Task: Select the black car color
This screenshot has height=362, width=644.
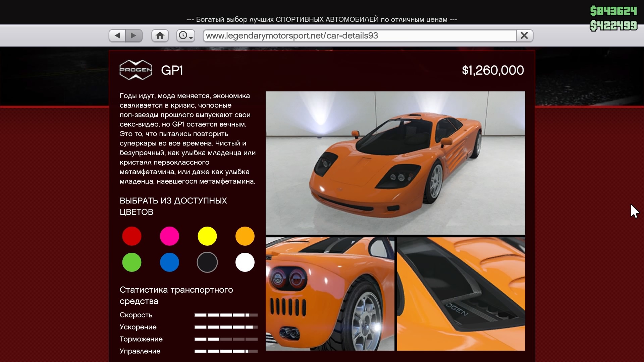Action: tap(207, 262)
